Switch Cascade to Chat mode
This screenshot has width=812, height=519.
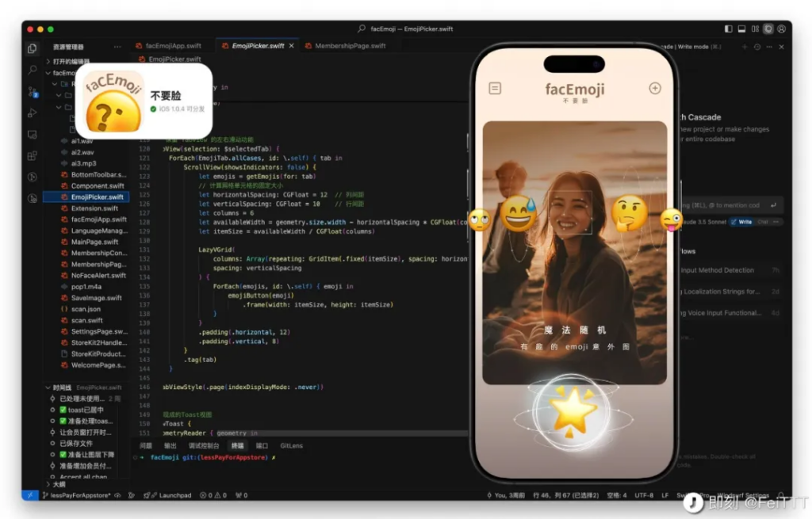763,222
